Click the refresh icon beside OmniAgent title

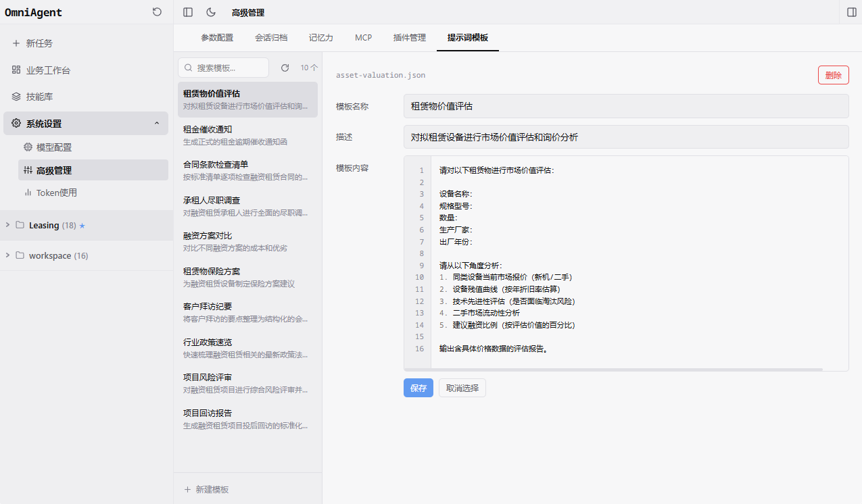pyautogui.click(x=157, y=12)
